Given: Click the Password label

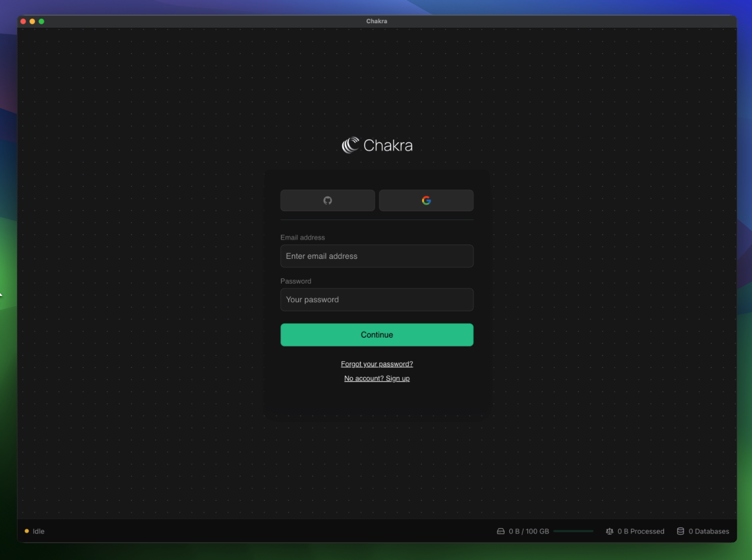Looking at the screenshot, I should click(296, 281).
